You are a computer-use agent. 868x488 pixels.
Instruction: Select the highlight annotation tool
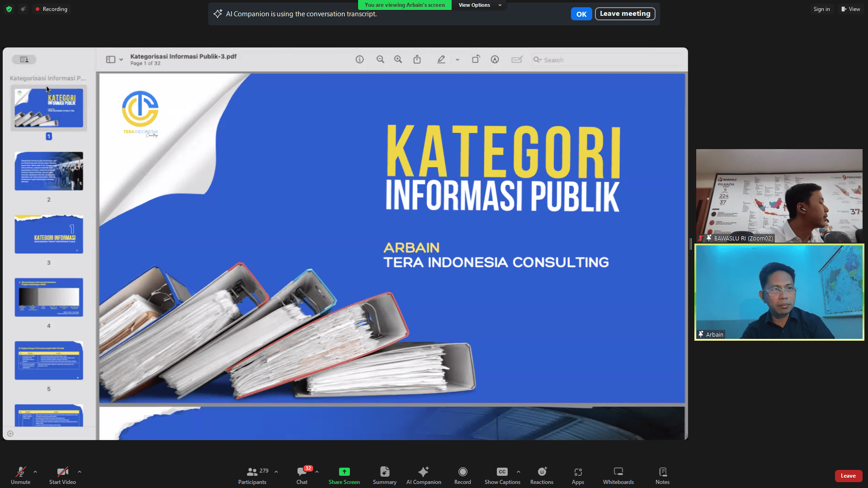click(441, 59)
